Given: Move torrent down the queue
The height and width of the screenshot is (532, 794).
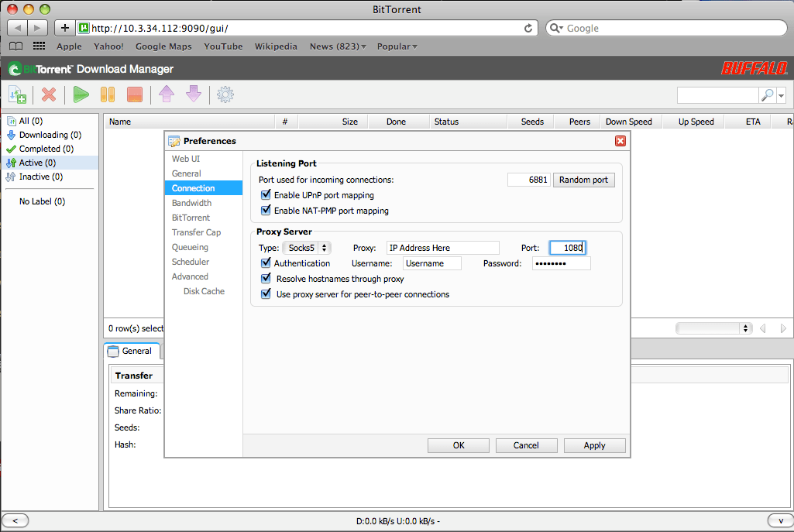Looking at the screenshot, I should (x=194, y=94).
